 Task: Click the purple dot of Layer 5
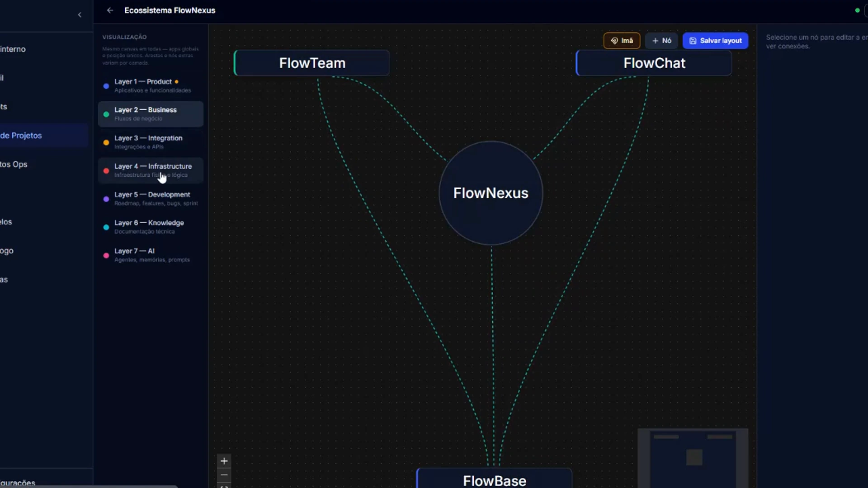tap(106, 199)
